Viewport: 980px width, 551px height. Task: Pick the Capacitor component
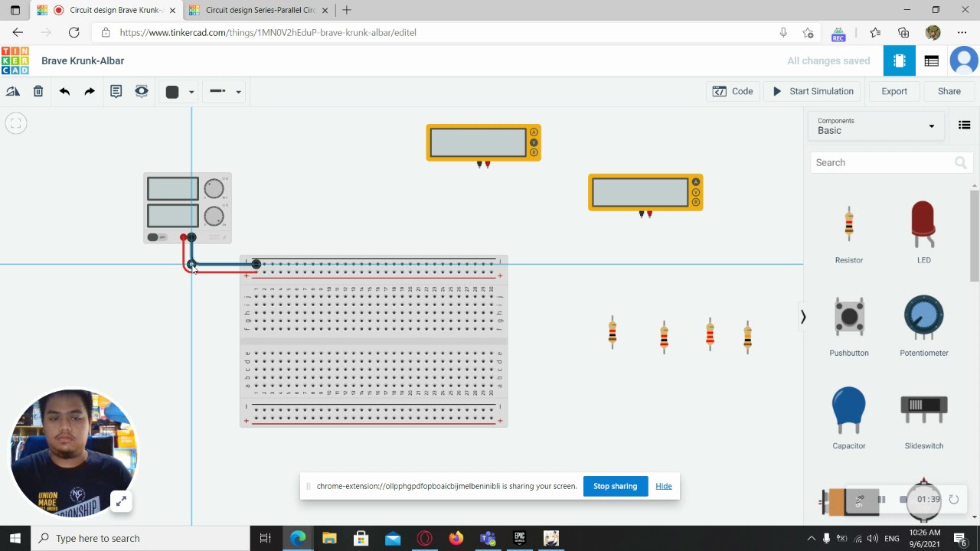click(849, 419)
